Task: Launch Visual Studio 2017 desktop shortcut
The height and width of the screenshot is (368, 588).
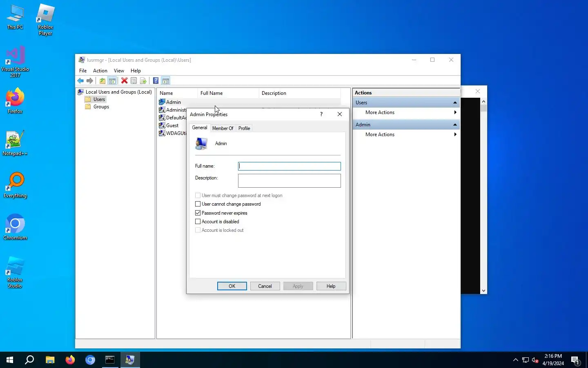Action: (15, 61)
